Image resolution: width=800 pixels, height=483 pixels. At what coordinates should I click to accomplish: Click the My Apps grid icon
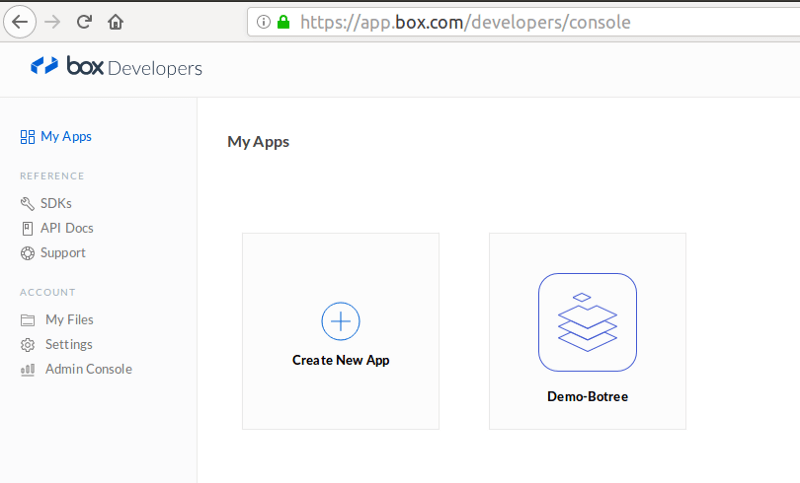tap(28, 137)
